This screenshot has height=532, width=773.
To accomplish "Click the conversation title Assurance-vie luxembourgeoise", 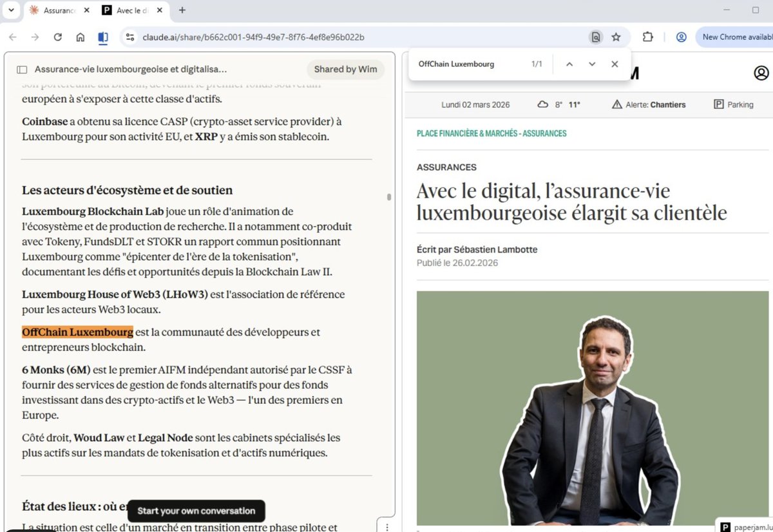I will coord(131,69).
